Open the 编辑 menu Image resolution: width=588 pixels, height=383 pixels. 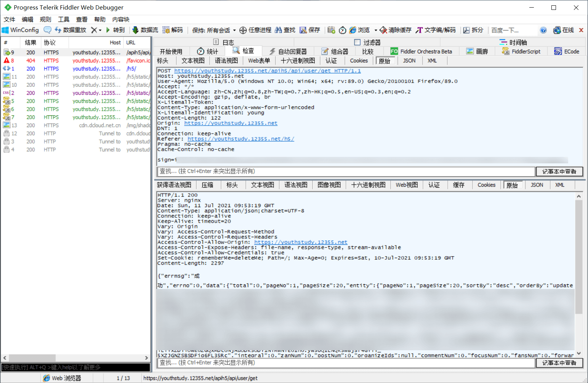point(27,19)
